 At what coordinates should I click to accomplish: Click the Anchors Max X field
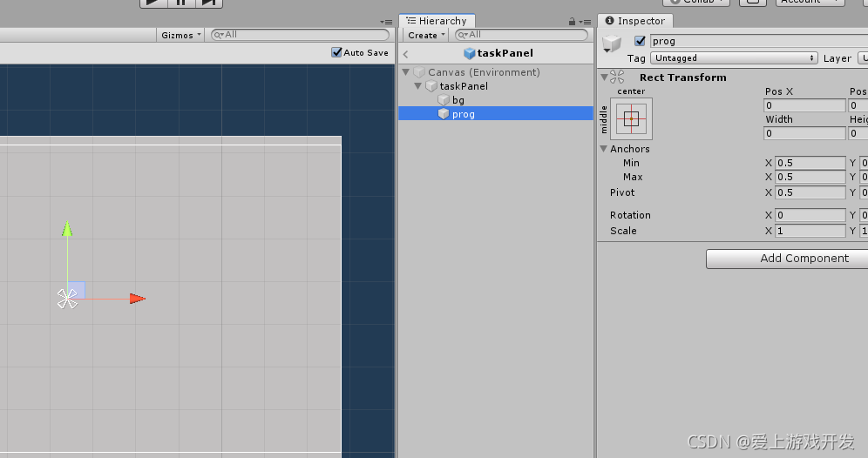coord(810,177)
